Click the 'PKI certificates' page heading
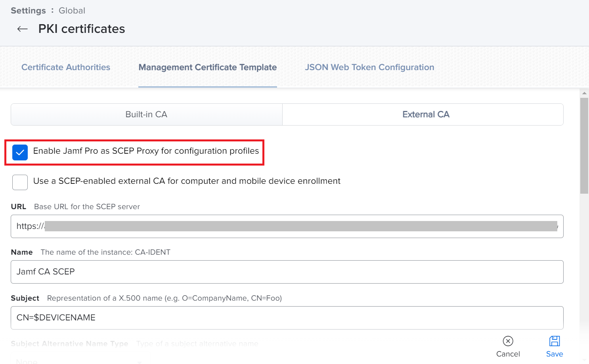This screenshot has width=589, height=364. tap(82, 29)
